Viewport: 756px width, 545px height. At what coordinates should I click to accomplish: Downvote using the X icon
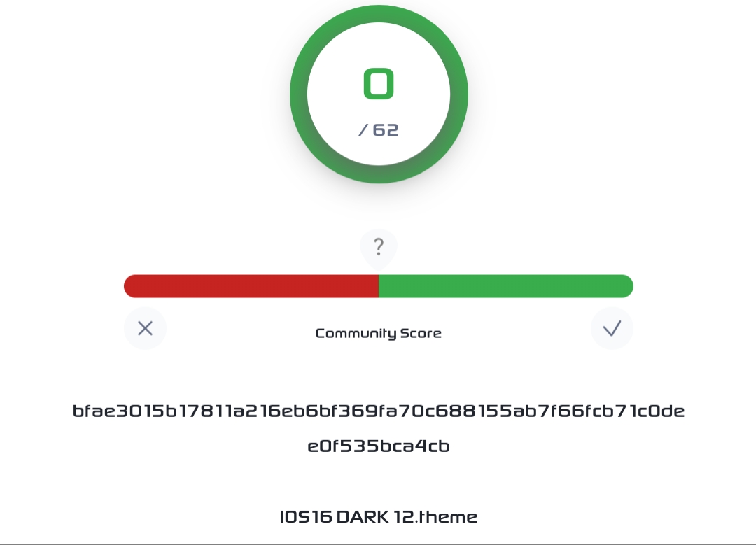pos(145,328)
